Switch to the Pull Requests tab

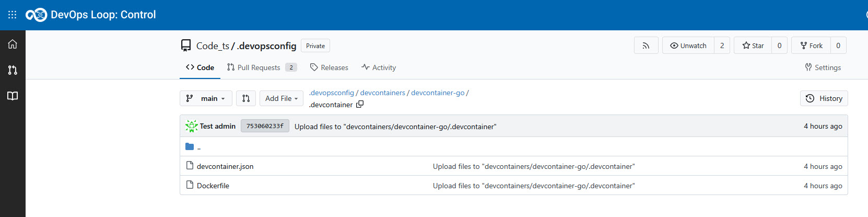(x=259, y=67)
